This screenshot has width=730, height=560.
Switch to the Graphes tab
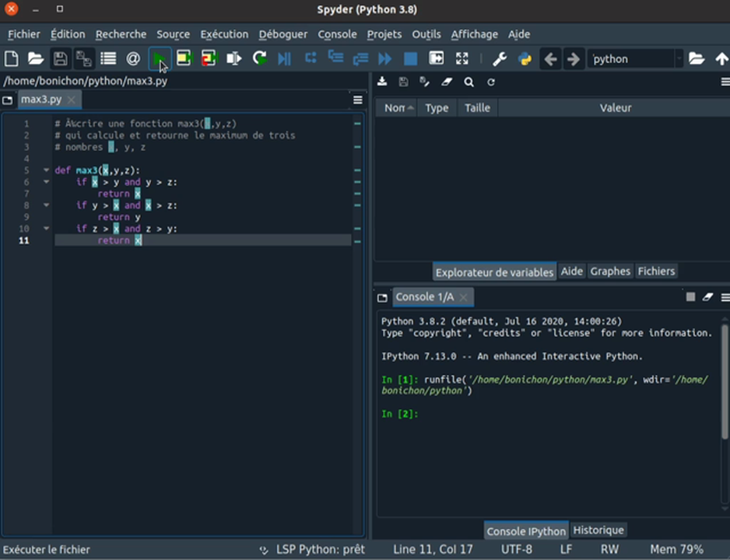(x=610, y=271)
